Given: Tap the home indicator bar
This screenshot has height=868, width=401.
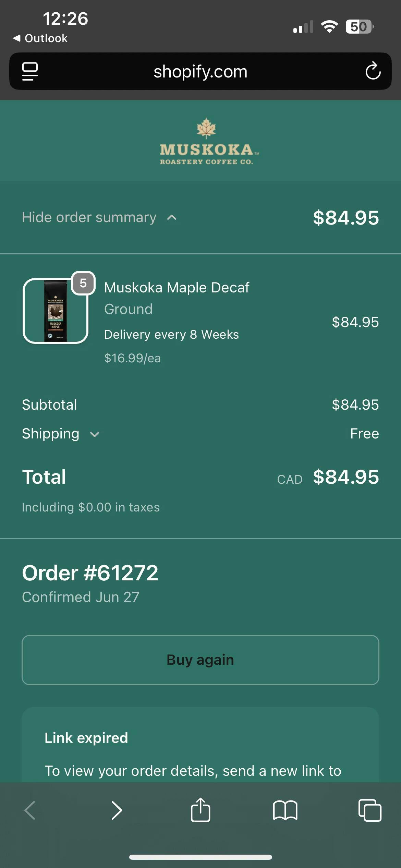Looking at the screenshot, I should click(x=200, y=857).
